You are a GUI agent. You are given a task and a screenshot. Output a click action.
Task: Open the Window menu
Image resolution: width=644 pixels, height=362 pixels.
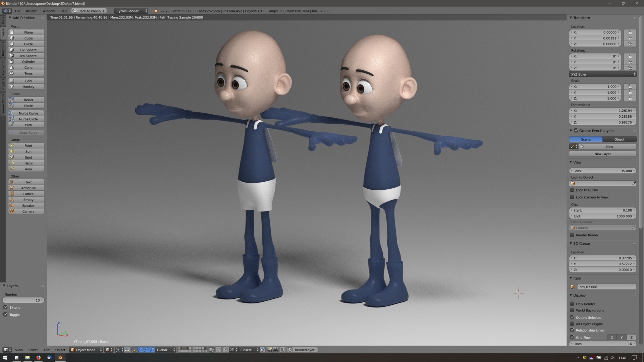click(48, 11)
